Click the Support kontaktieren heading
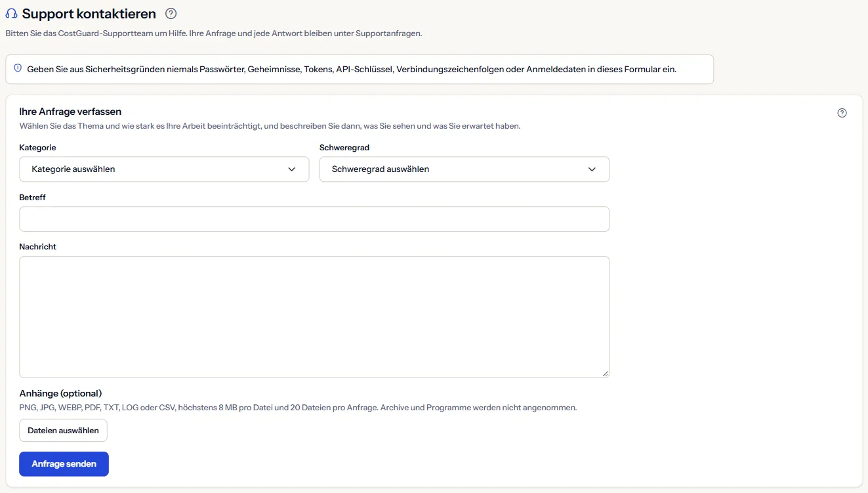The width and height of the screenshot is (868, 493). (x=89, y=14)
